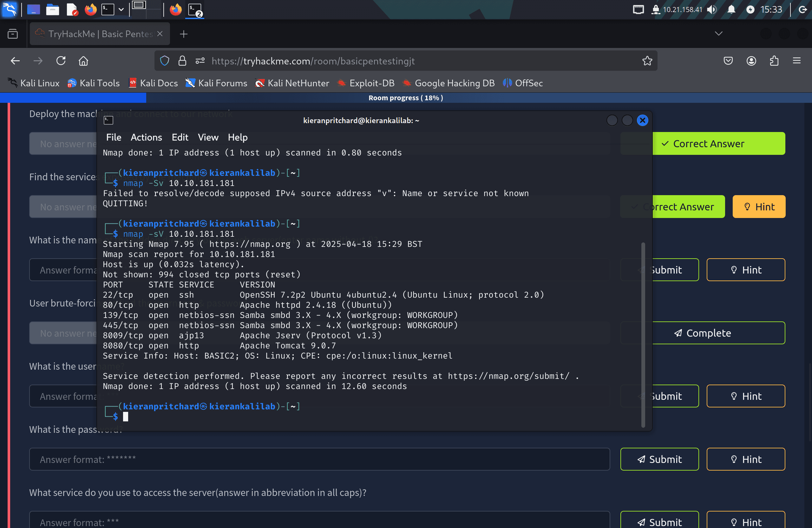Open the terminal Help menu
This screenshot has height=528, width=812.
[238, 137]
